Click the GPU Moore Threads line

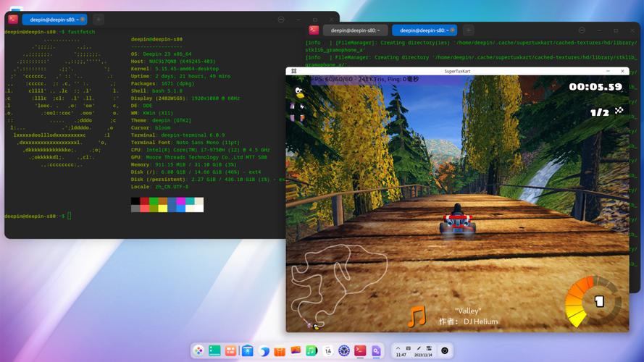tap(198, 157)
